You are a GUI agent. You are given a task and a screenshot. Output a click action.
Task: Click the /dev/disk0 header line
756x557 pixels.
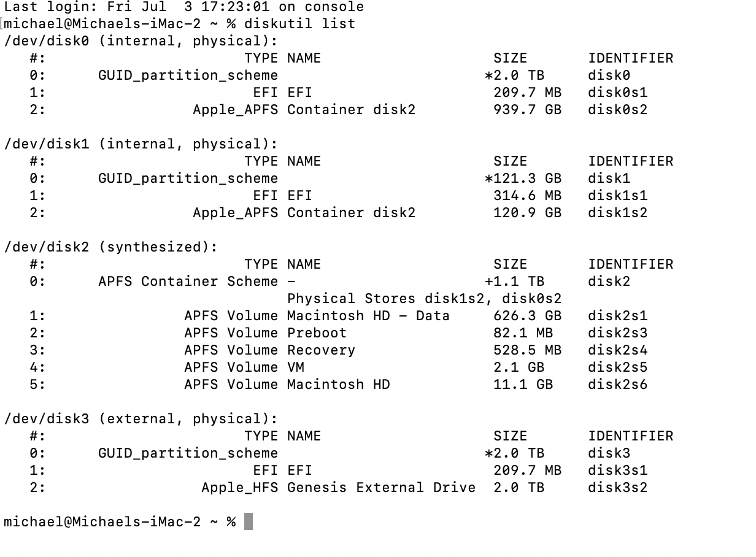point(141,41)
